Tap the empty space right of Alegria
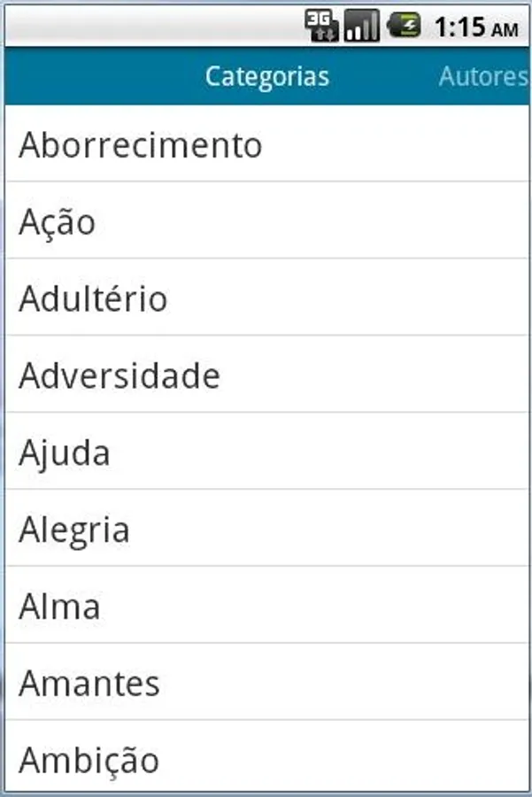This screenshot has width=532, height=797. tap(328, 529)
